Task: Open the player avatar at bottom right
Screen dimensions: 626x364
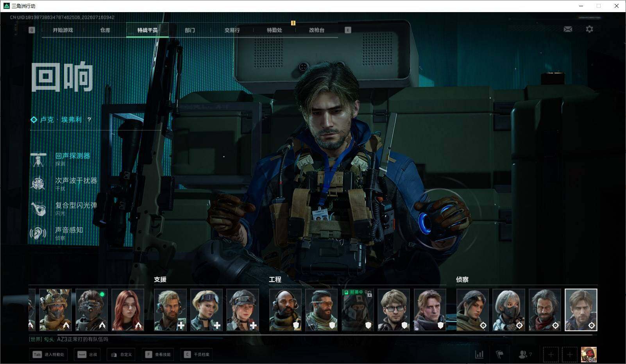Action: 588,355
